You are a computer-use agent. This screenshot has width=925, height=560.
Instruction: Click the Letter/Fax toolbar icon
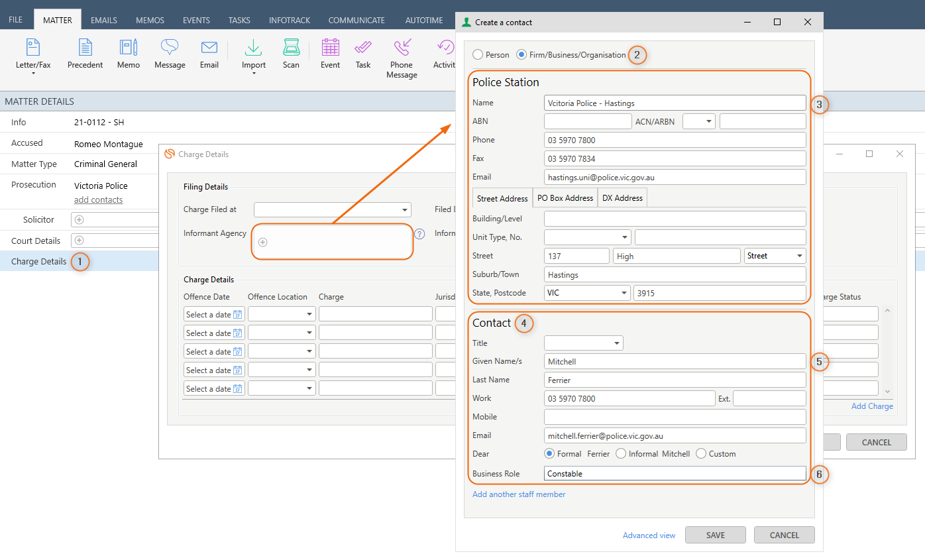(32, 48)
